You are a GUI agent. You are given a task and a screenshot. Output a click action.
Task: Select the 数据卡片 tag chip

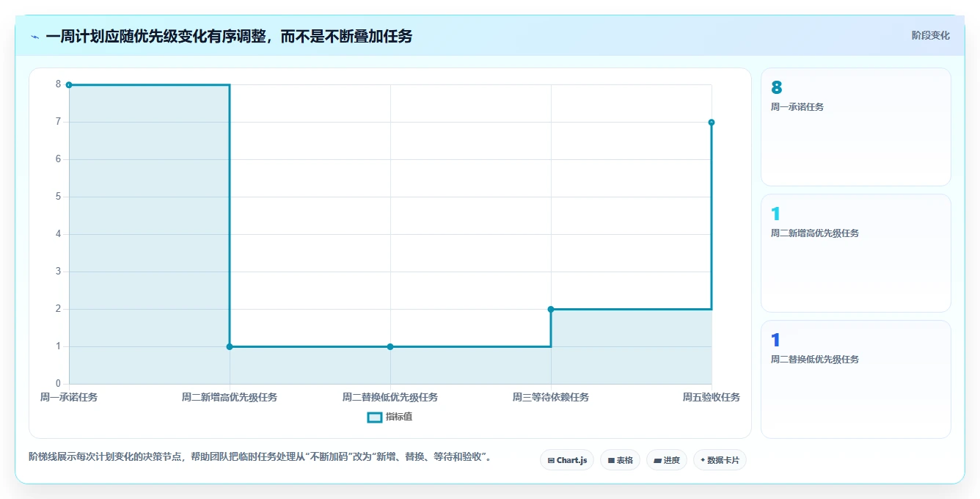pyautogui.click(x=720, y=460)
